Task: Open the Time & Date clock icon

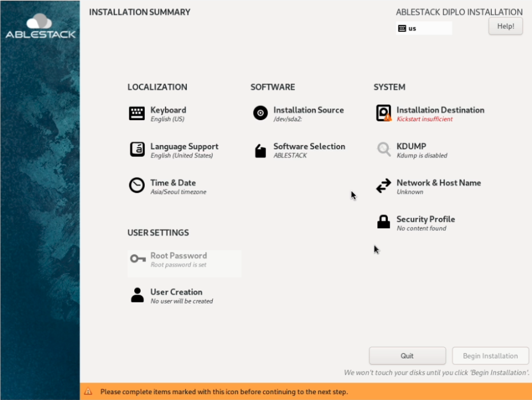Action: [137, 185]
